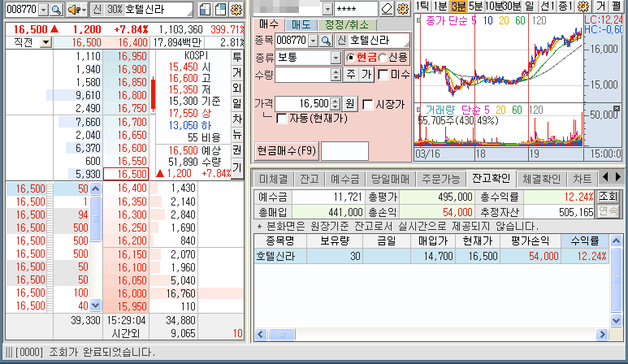
Task: Click the 수량 quantity input field
Action: click(x=303, y=75)
